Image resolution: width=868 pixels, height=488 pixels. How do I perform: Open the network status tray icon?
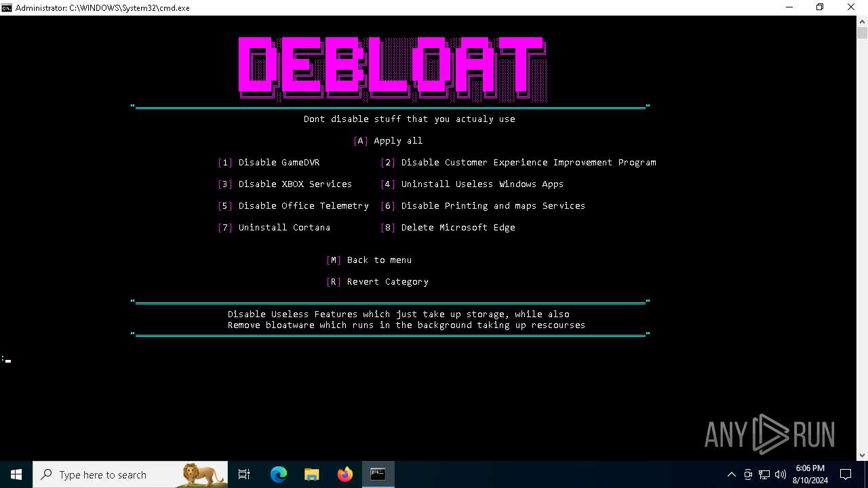coord(764,474)
